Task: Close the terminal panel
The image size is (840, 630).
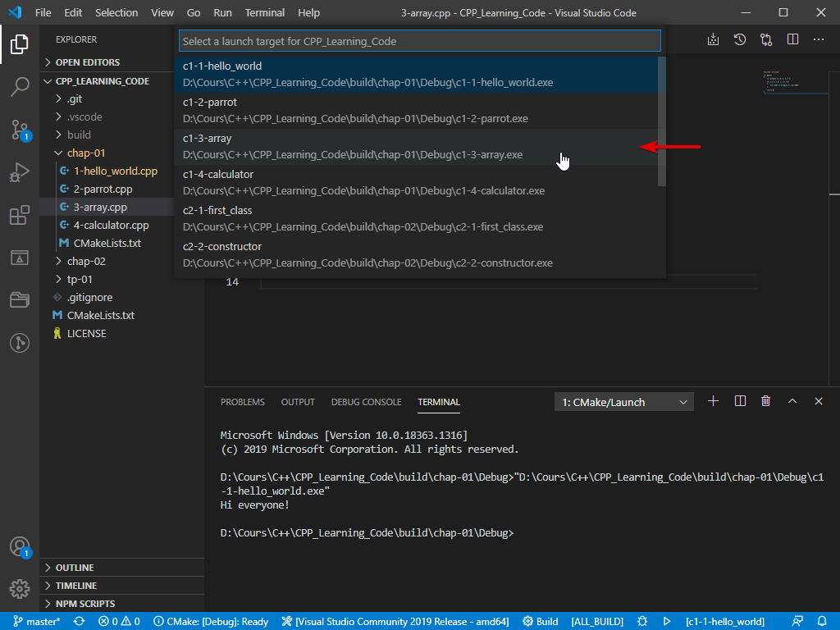Action: coord(819,401)
